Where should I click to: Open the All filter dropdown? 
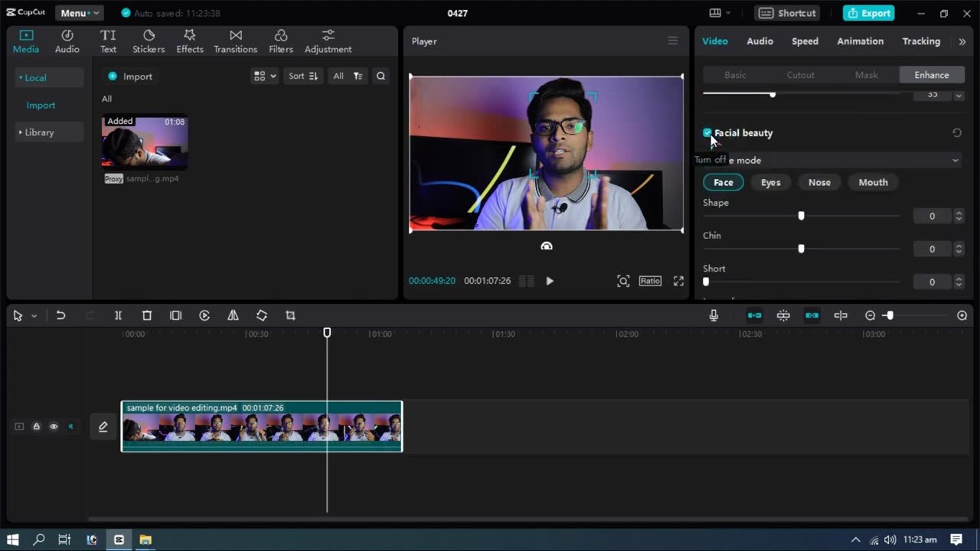coord(348,76)
